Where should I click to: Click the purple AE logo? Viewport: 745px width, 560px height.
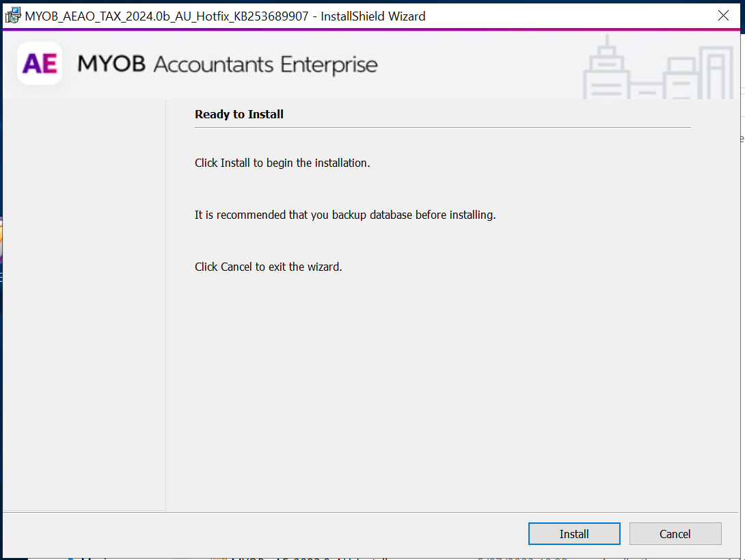(40, 64)
